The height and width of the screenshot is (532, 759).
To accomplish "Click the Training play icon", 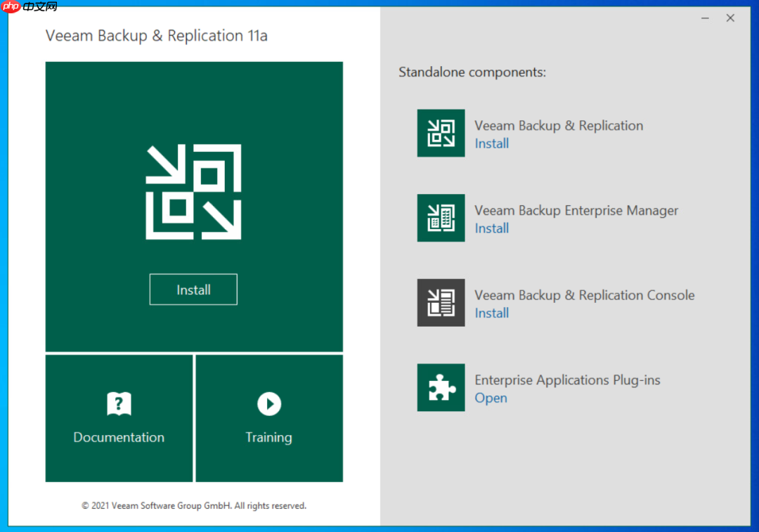I will click(x=268, y=403).
